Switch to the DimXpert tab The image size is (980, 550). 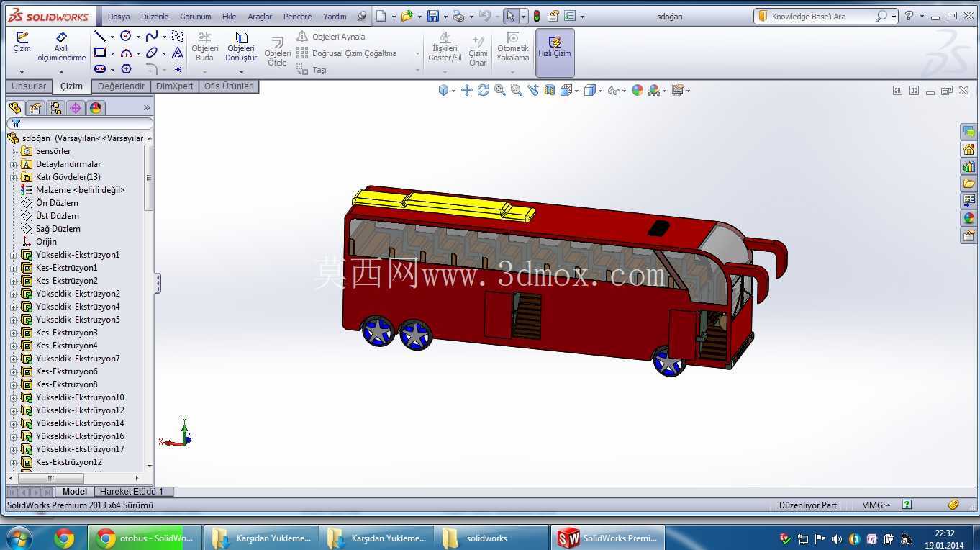click(174, 86)
